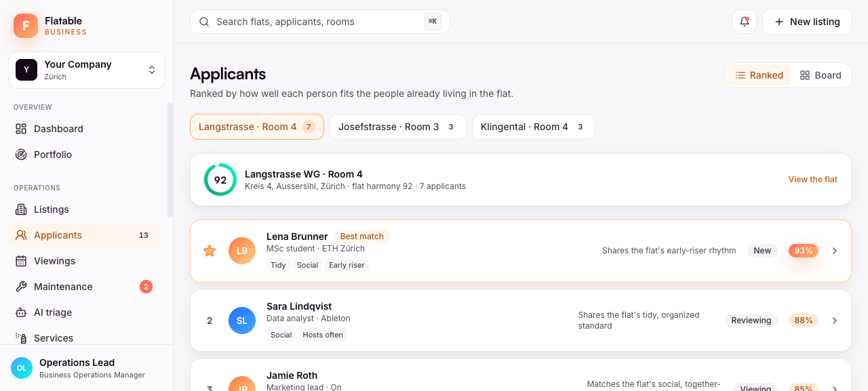Click the flat harmony 92 ring
This screenshot has height=391, width=868.
(220, 180)
